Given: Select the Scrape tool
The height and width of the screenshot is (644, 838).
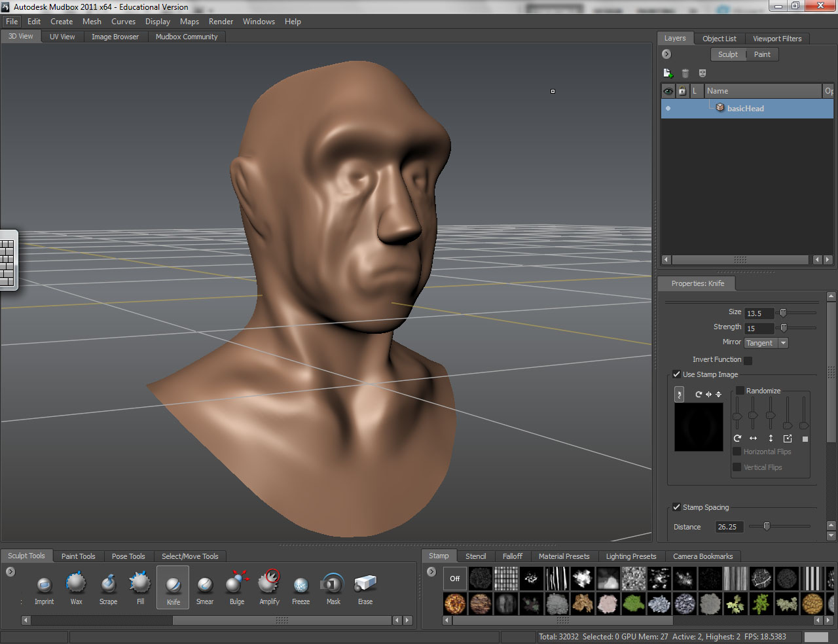Looking at the screenshot, I should click(108, 587).
